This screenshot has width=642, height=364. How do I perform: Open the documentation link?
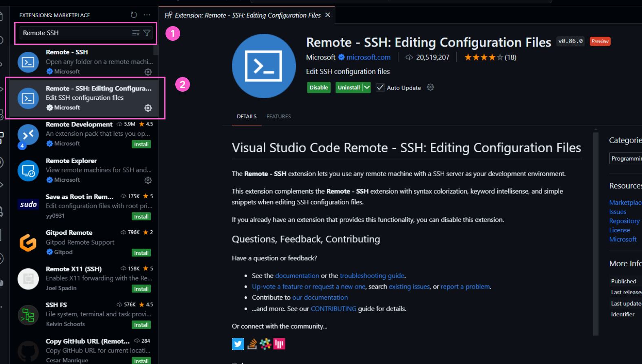pyautogui.click(x=297, y=276)
